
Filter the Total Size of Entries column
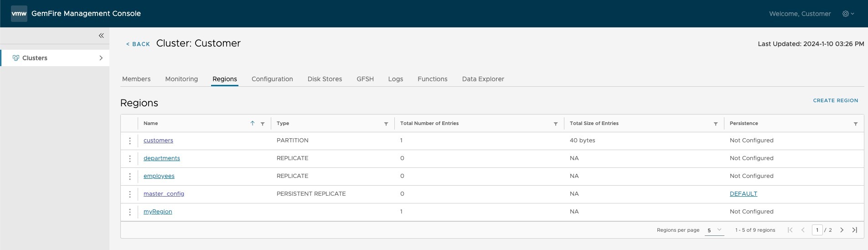(716, 124)
